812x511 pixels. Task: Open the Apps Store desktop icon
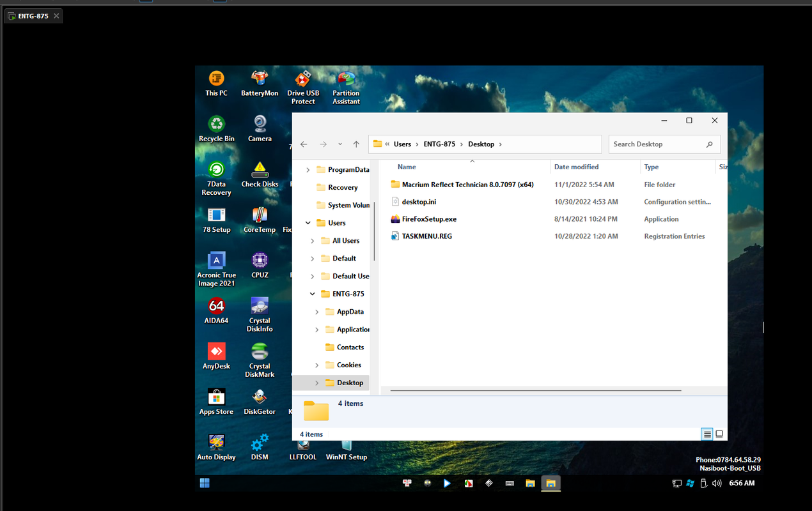216,402
